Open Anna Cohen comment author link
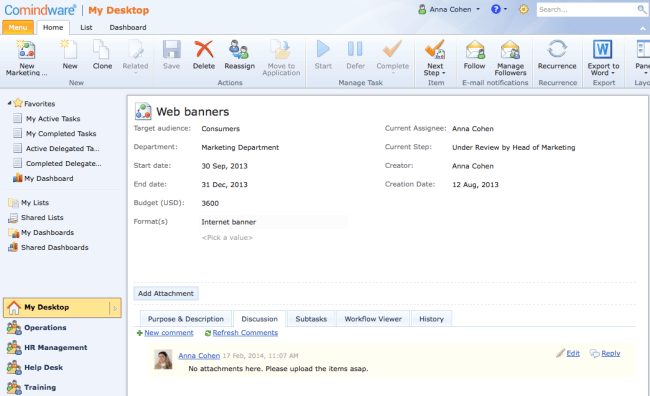Screen dimensions: 650x396 coord(199,355)
